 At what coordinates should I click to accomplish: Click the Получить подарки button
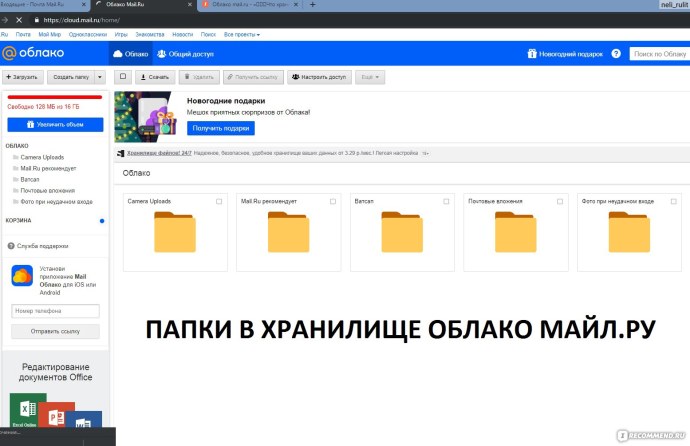point(220,128)
